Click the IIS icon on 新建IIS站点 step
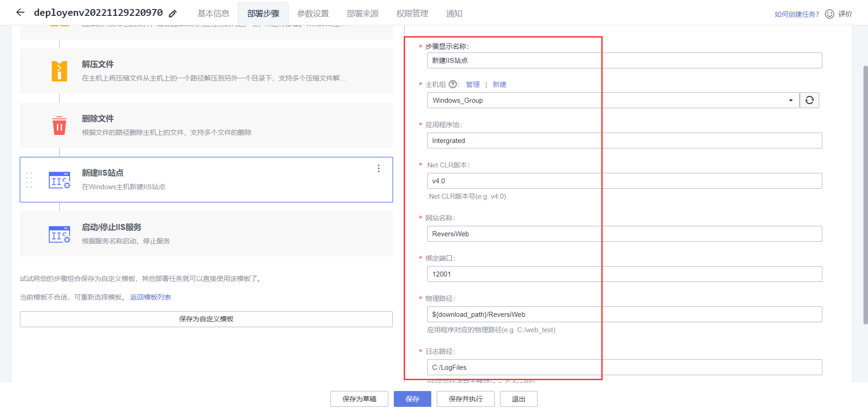 [x=59, y=180]
